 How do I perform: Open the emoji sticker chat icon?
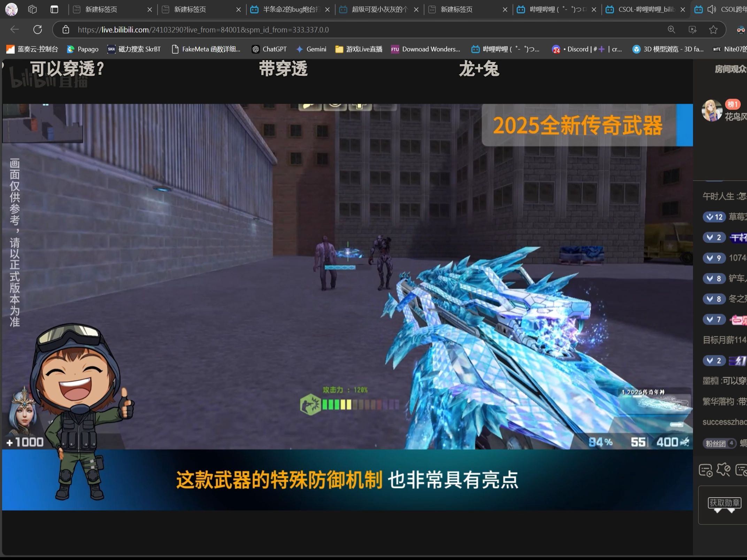coord(723,470)
